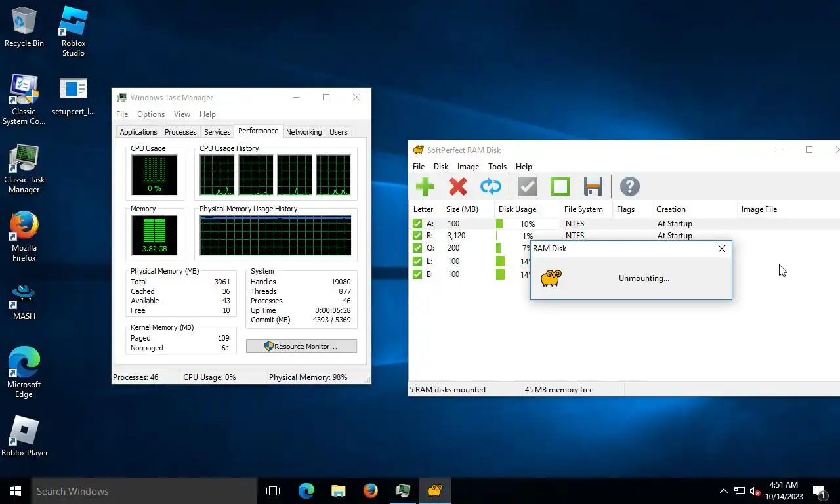Click the red X Remove disk icon
This screenshot has height=504, width=840.
(x=458, y=186)
